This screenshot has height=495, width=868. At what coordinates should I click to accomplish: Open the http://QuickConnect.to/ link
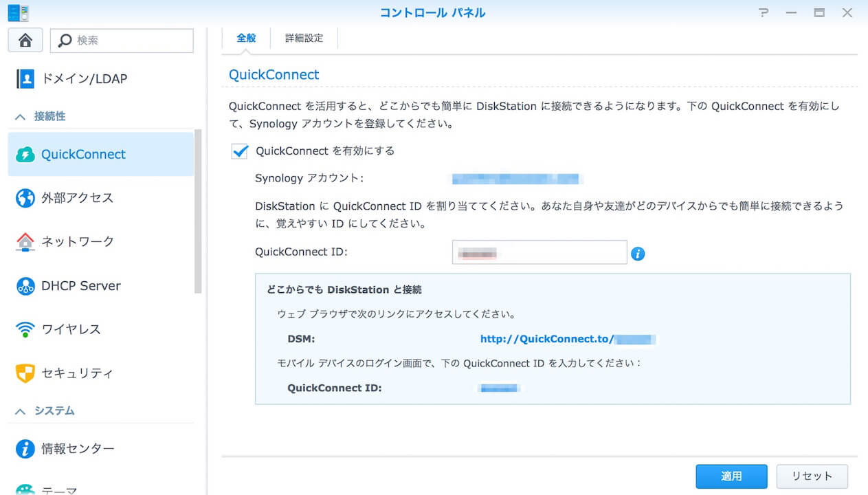coord(568,339)
